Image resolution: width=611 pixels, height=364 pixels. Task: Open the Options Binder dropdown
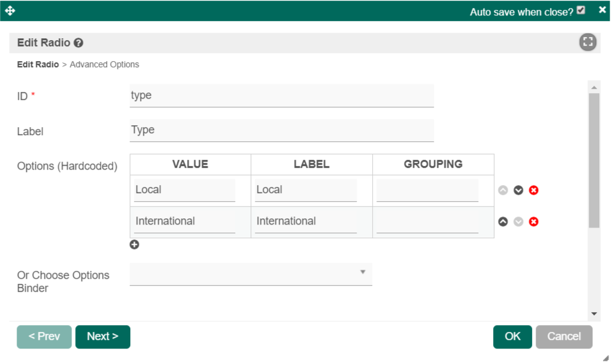pyautogui.click(x=251, y=273)
